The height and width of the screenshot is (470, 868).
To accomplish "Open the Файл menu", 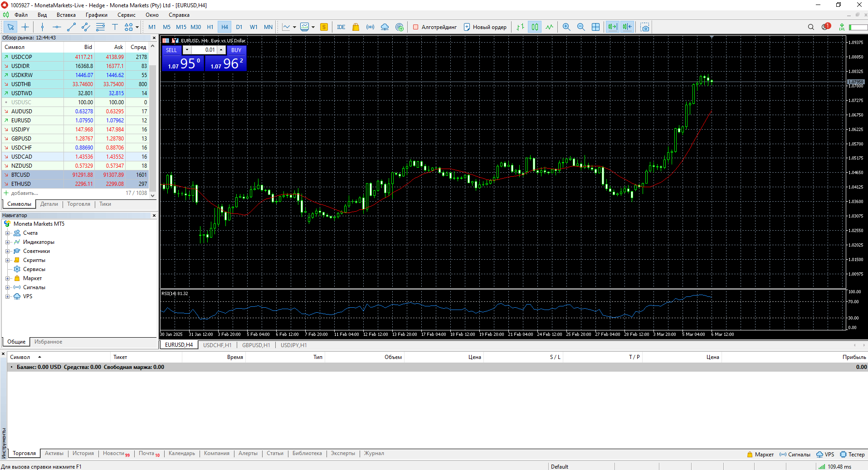I will tap(21, 15).
